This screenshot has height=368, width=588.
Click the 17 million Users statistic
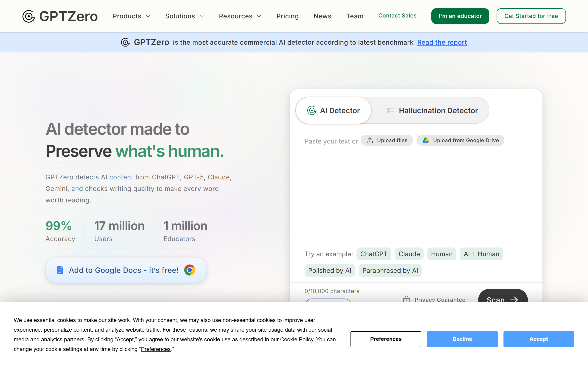[119, 231]
